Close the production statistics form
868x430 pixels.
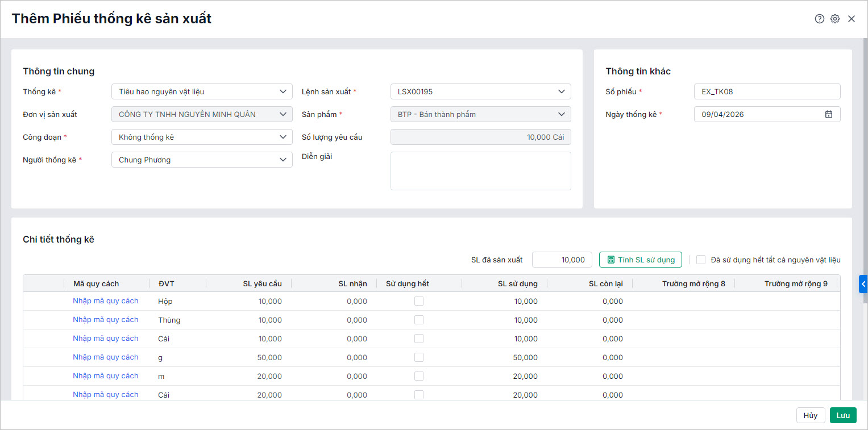[852, 19]
